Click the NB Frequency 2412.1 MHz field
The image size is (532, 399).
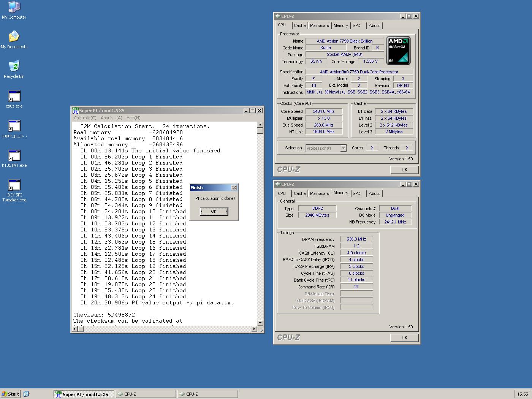click(x=395, y=222)
